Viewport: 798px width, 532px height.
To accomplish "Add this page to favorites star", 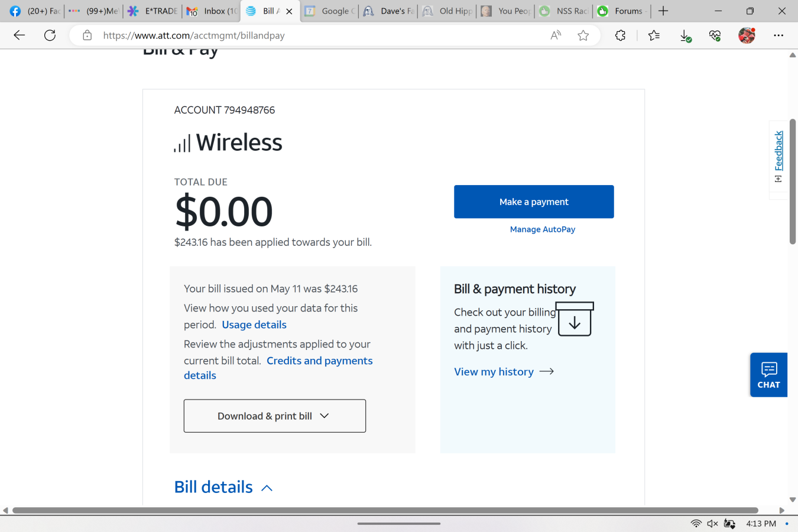I will tap(583, 35).
